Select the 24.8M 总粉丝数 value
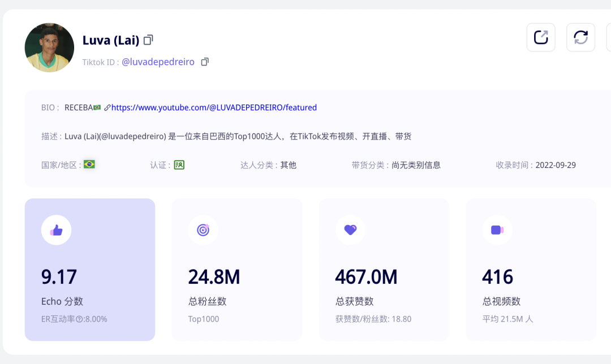This screenshot has width=611, height=364. [214, 277]
